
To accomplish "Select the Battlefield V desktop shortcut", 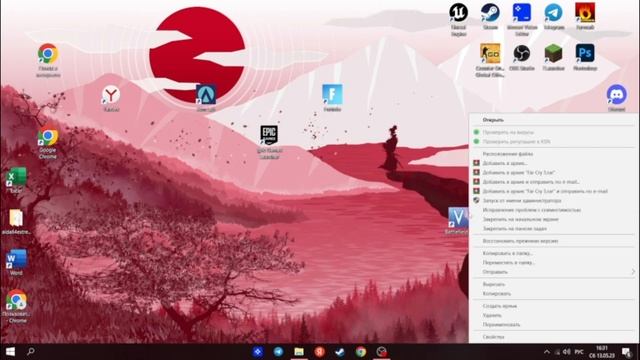I will 458,220.
